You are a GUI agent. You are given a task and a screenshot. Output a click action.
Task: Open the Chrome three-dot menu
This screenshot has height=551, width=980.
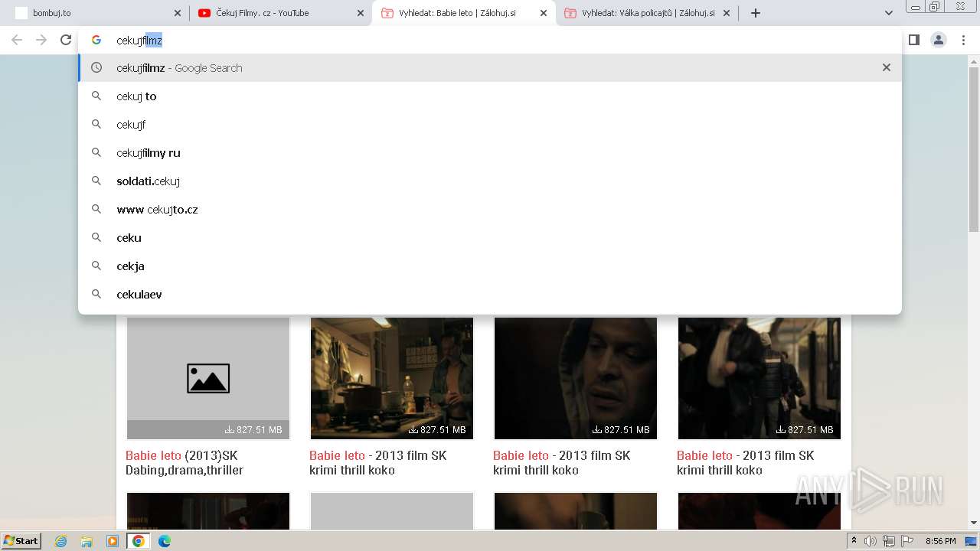(964, 40)
